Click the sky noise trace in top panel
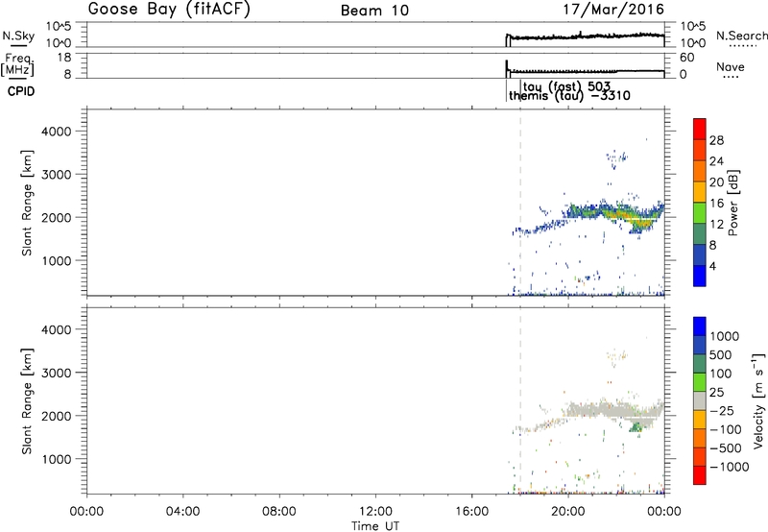The height and width of the screenshot is (532, 768). (586, 36)
